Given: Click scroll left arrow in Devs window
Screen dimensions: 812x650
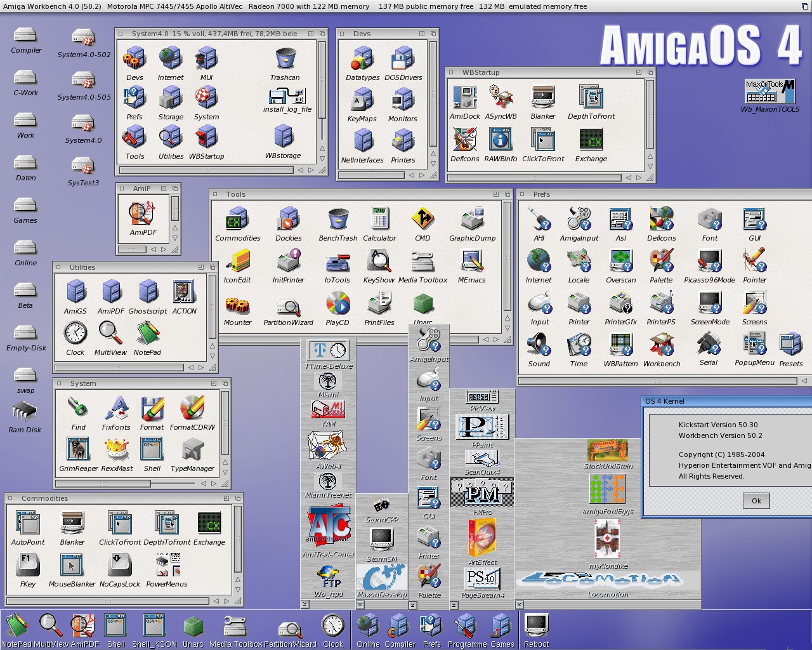Looking at the screenshot, I should point(411,175).
